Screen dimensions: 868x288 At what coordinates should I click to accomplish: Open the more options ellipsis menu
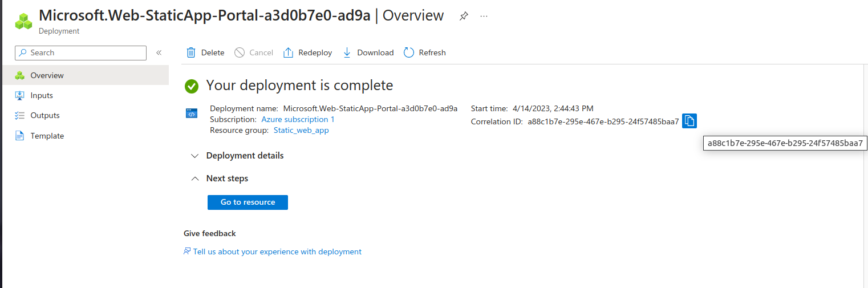[484, 17]
